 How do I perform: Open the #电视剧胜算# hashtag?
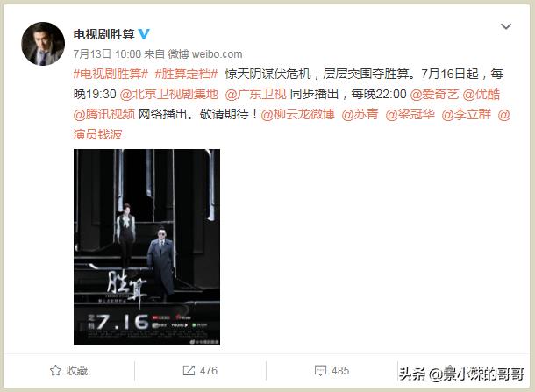(x=111, y=74)
